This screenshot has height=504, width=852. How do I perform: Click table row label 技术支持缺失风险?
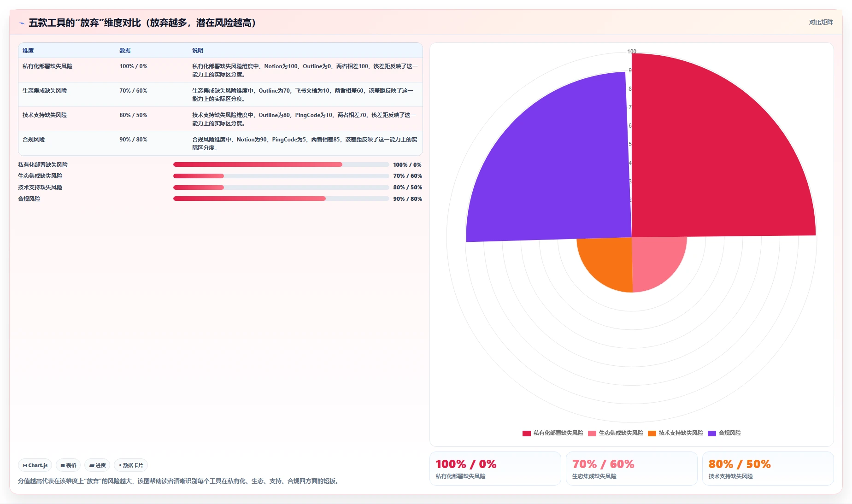coord(45,115)
